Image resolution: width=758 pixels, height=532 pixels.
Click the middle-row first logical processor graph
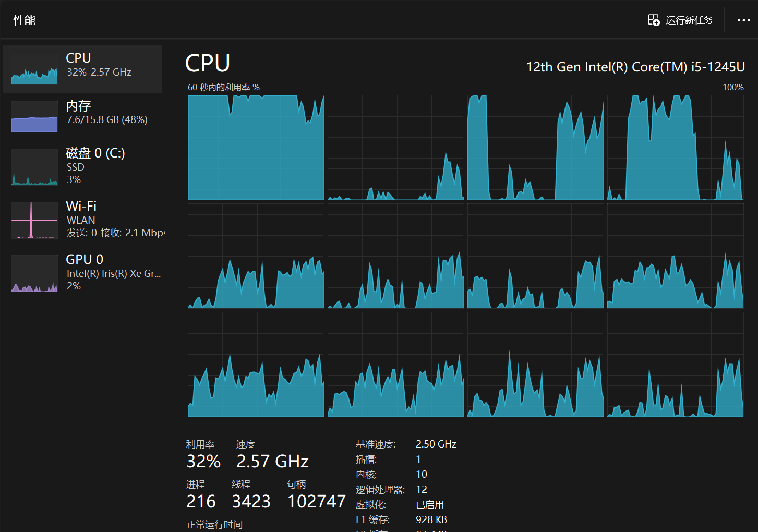click(x=256, y=256)
